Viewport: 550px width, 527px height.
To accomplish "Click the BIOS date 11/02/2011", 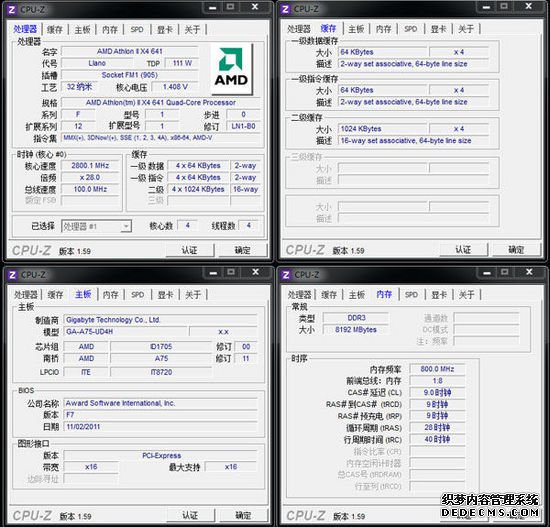I will pos(160,427).
